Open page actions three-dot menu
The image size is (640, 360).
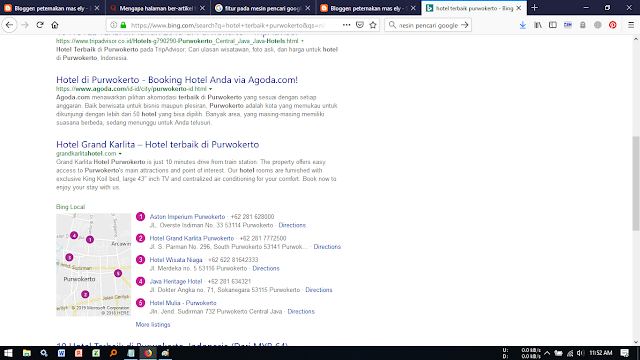point(346,25)
